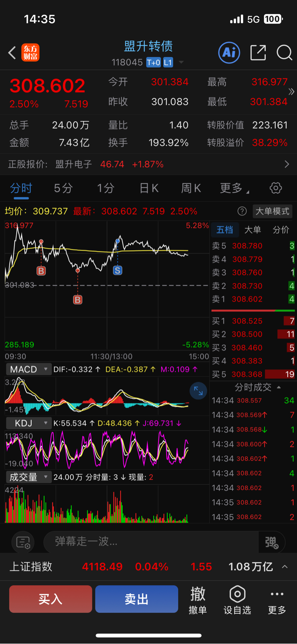Image resolution: width=297 pixels, height=644 pixels.
Task: Open 盟升电子 underlying stock quote row
Action: point(148,164)
